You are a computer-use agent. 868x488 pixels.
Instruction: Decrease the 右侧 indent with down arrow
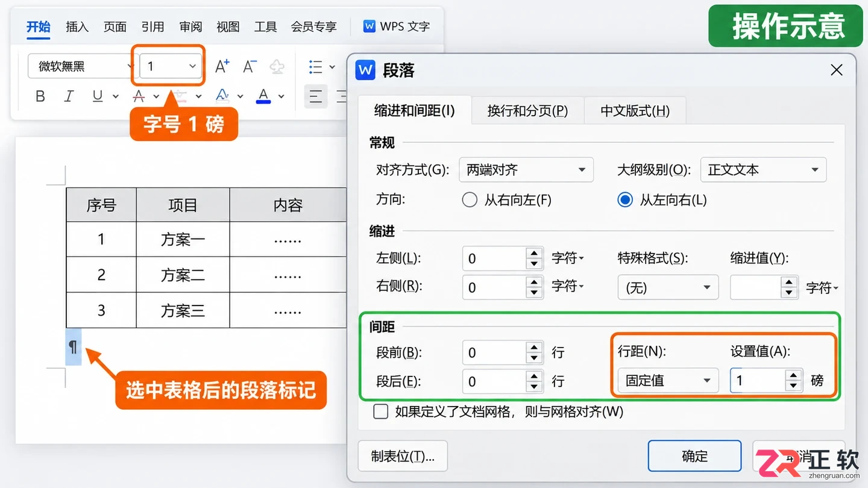[534, 293]
